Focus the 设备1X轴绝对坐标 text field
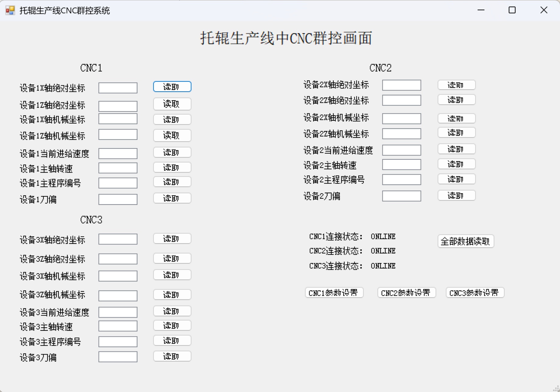Image resolution: width=560 pixels, height=392 pixels. 118,88
